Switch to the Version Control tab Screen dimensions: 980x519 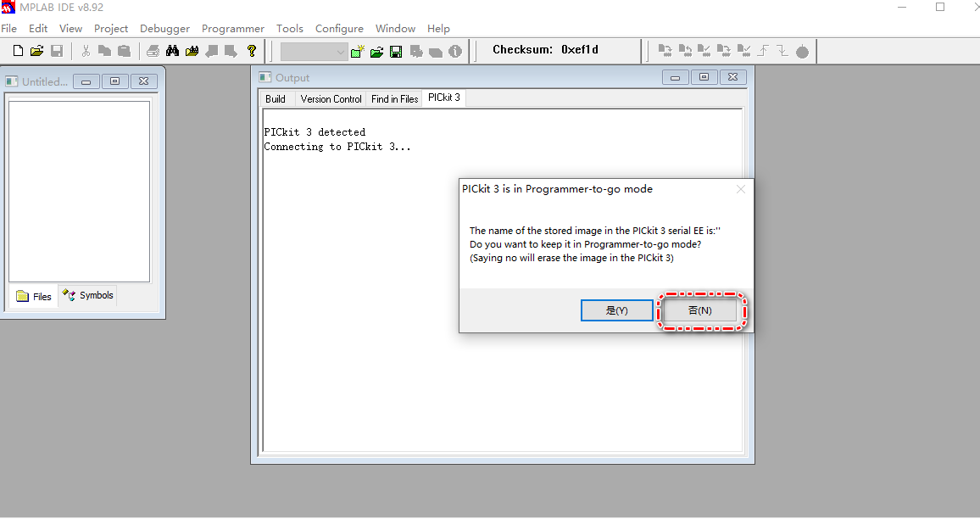pos(331,99)
